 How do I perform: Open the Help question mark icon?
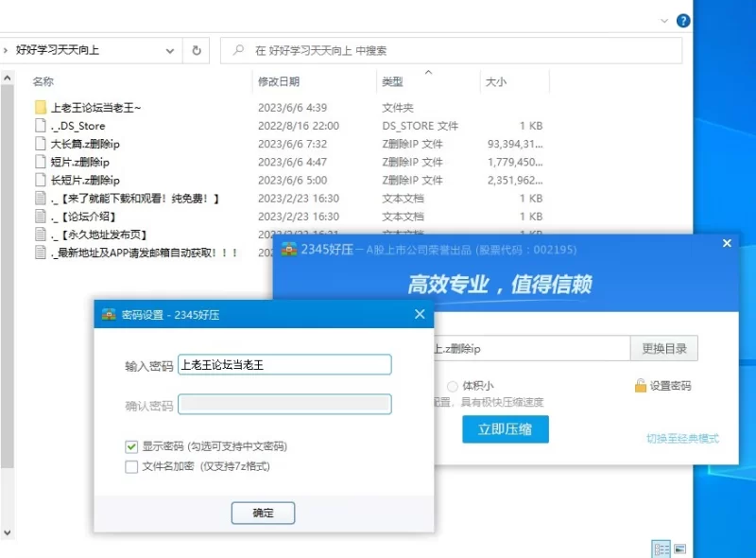click(x=682, y=21)
